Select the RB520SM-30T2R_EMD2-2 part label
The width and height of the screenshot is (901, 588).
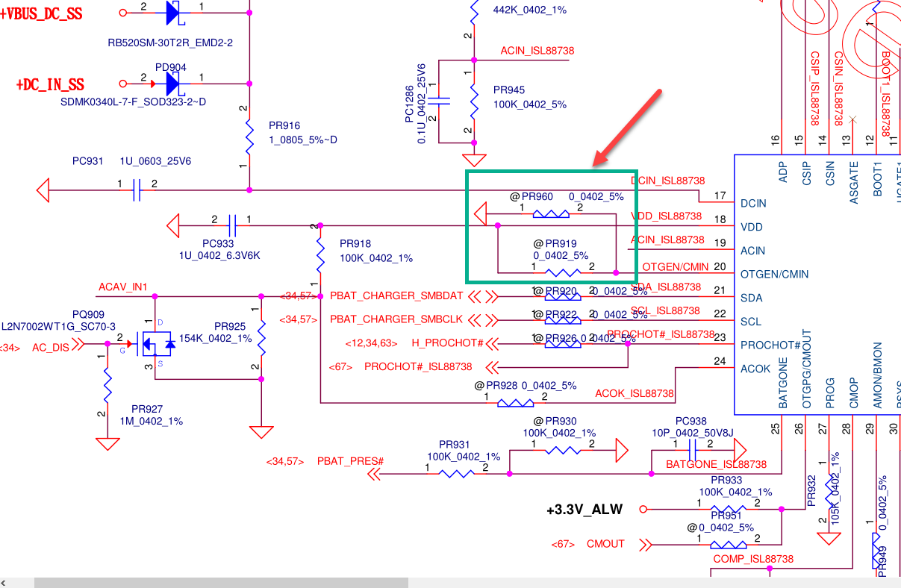[170, 43]
